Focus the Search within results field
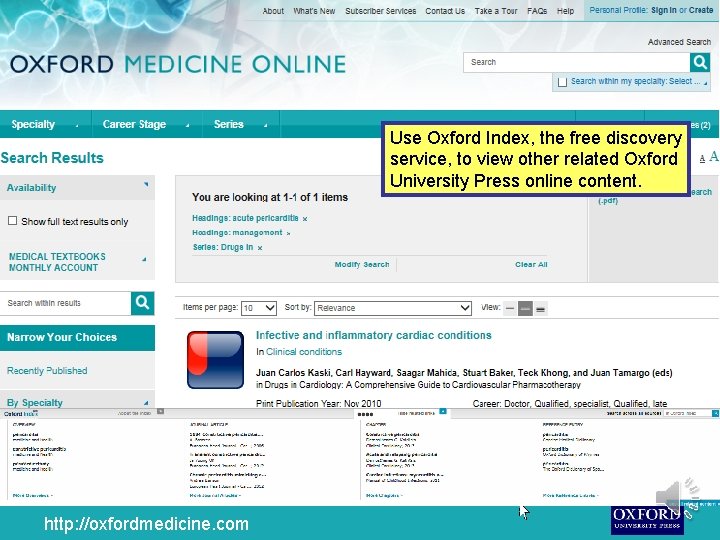The height and width of the screenshot is (540, 720). [x=66, y=303]
